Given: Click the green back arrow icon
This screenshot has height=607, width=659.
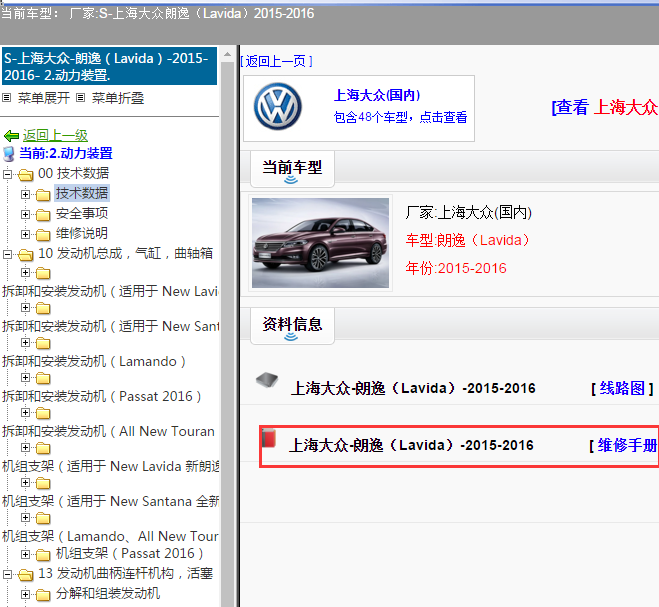Looking at the screenshot, I should pos(11,136).
